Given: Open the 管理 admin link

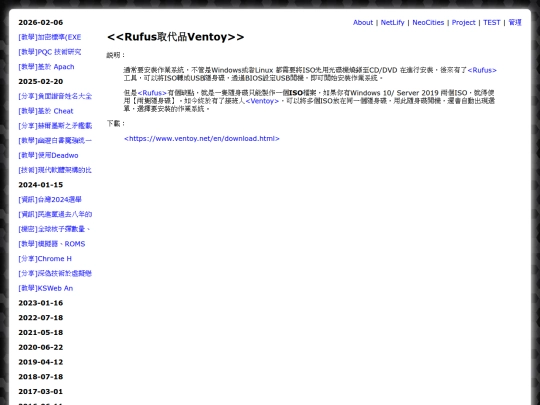Looking at the screenshot, I should tap(515, 22).
